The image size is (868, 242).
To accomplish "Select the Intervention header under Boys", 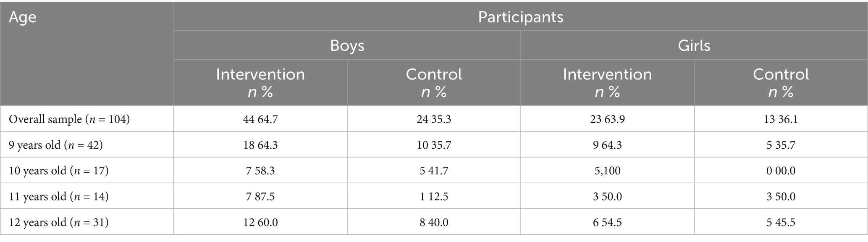I will 260,82.
